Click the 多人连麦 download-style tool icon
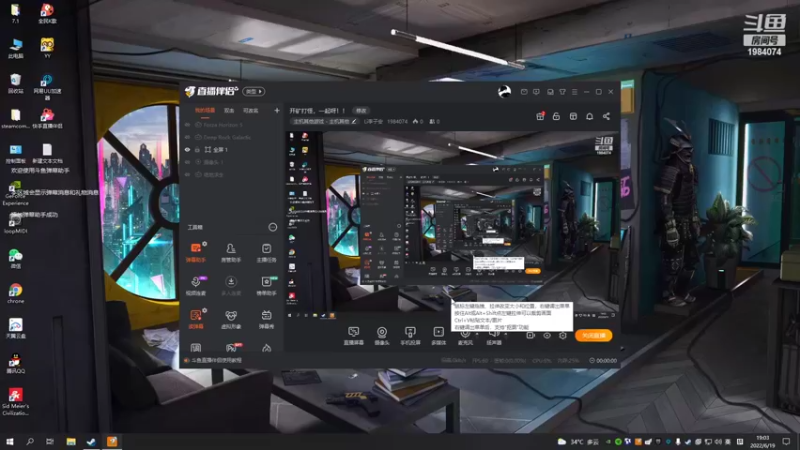 [231, 286]
